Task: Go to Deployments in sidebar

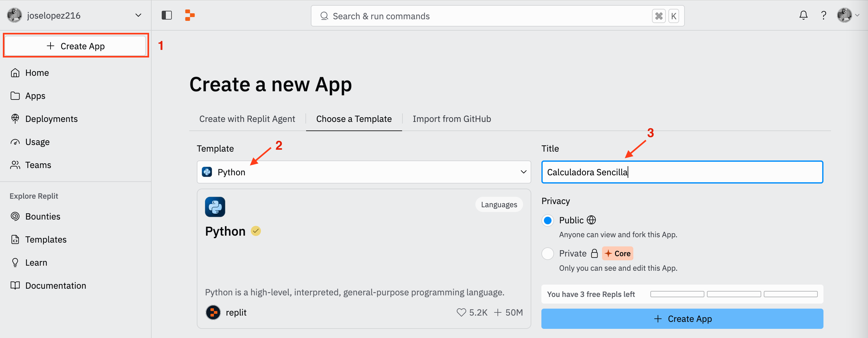Action: [51, 119]
